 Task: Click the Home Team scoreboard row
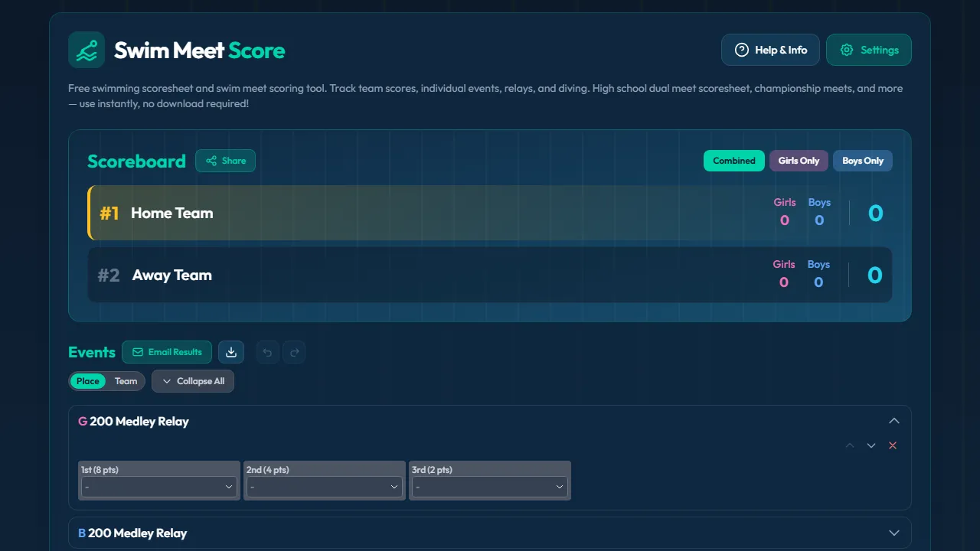coord(490,213)
